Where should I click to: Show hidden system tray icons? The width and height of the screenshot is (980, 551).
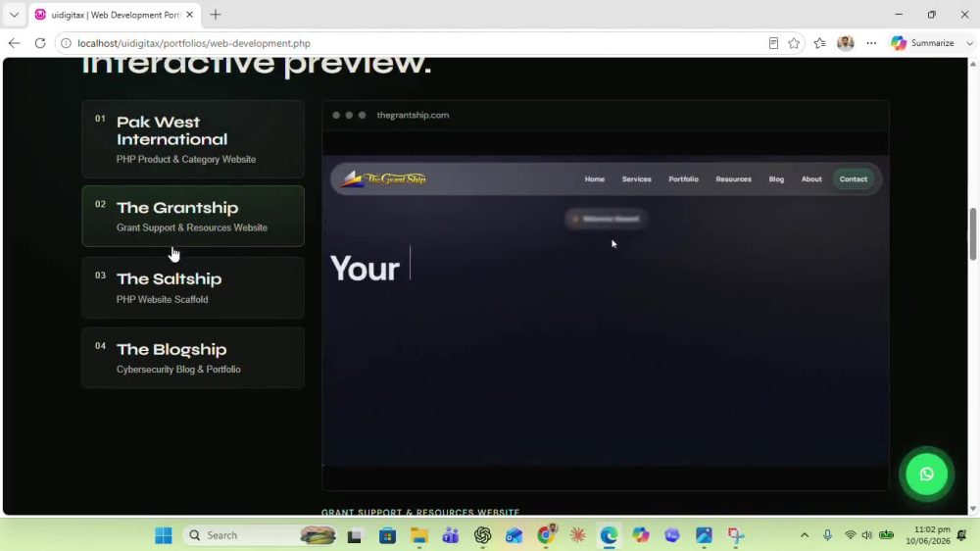(805, 535)
